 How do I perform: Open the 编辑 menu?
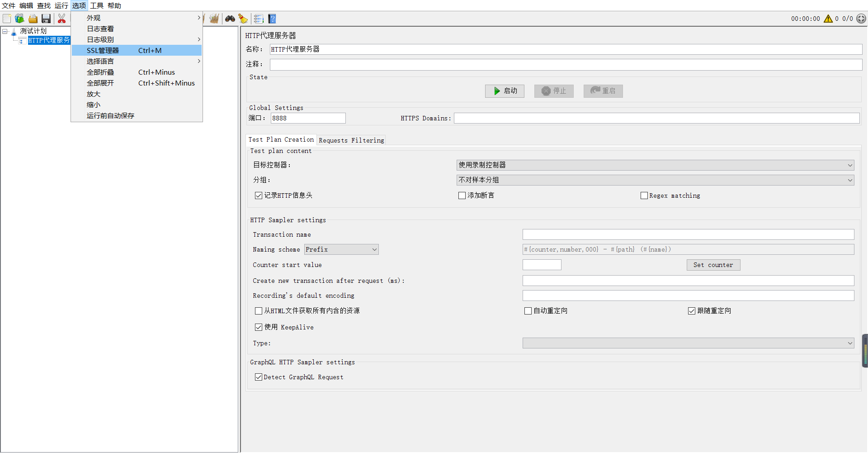(26, 5)
